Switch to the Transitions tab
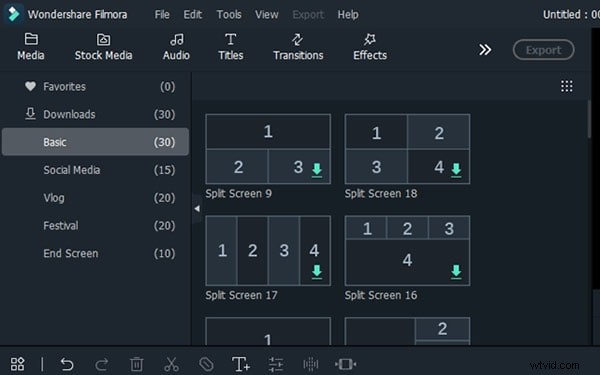Screen dimensions: 600x375 (298, 47)
